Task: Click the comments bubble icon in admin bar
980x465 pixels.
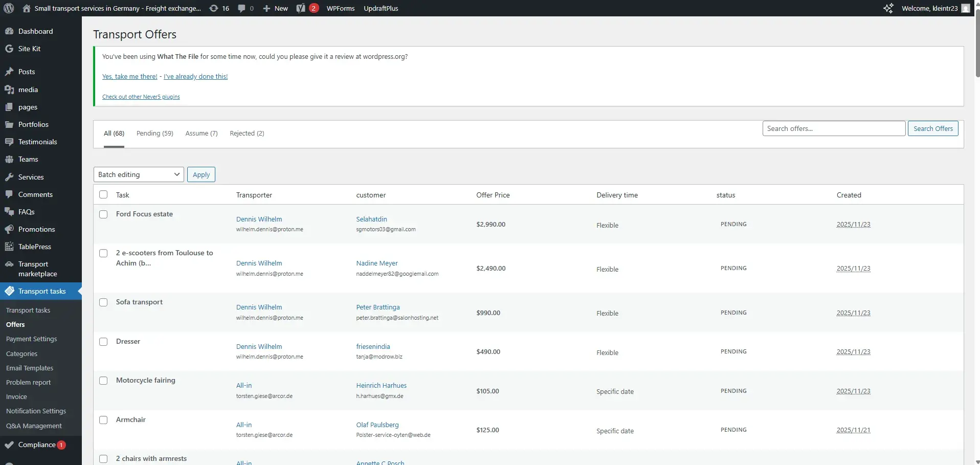Action: point(241,8)
